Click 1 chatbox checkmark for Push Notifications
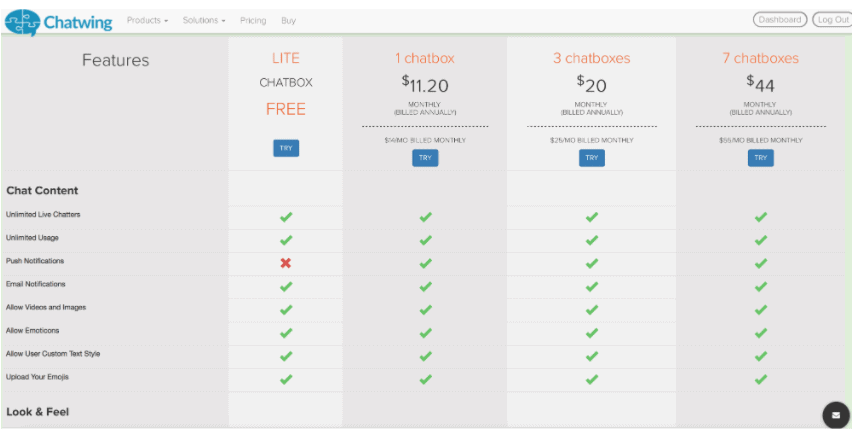This screenshot has height=435, width=854. click(425, 264)
